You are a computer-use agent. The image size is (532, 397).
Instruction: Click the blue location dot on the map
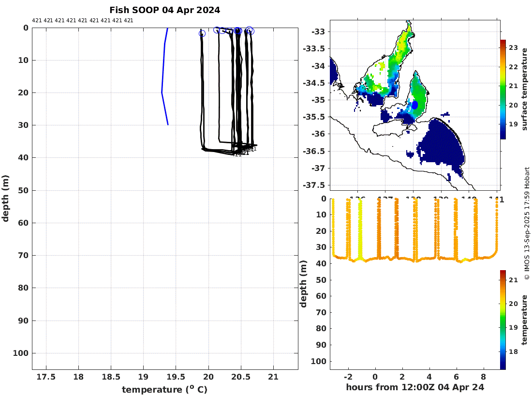[x=414, y=105]
